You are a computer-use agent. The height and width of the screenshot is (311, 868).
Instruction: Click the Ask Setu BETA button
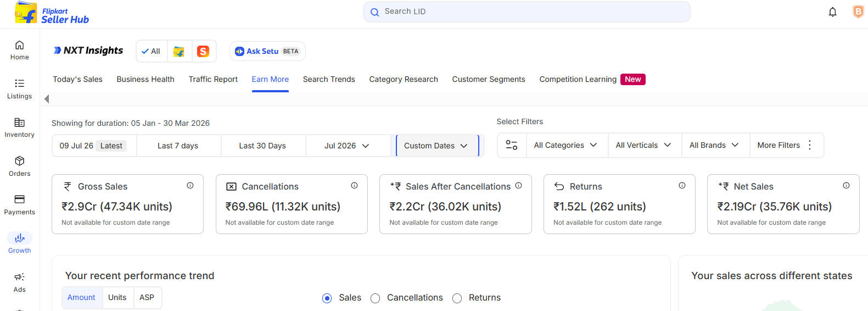coord(267,51)
